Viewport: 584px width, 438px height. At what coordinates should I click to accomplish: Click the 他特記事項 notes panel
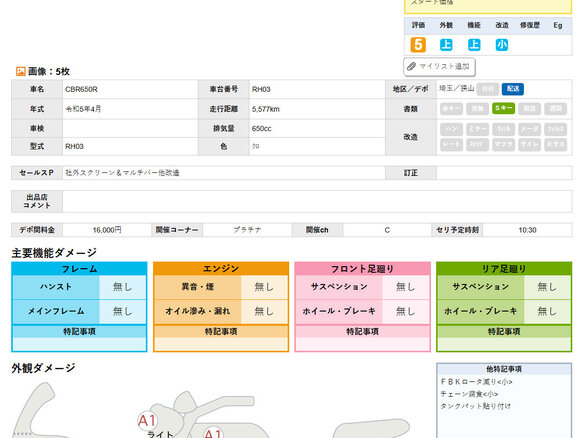(504, 401)
